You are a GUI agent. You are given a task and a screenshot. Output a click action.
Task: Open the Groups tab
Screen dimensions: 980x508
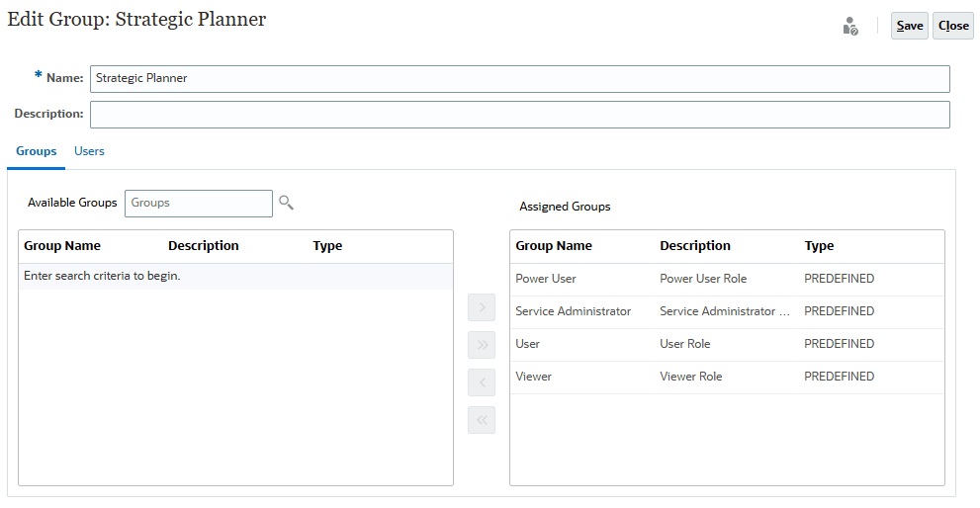coord(36,151)
